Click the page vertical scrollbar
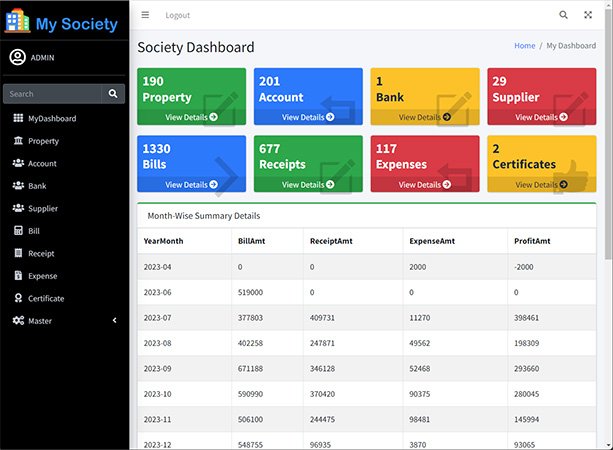This screenshot has width=613, height=450. (x=607, y=200)
